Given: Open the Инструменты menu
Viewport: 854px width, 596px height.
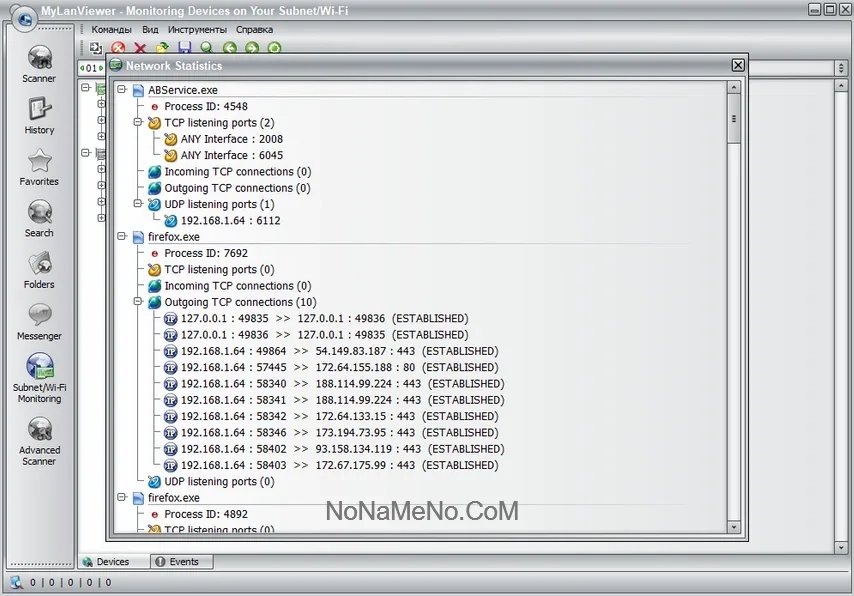Looking at the screenshot, I should click(x=197, y=30).
